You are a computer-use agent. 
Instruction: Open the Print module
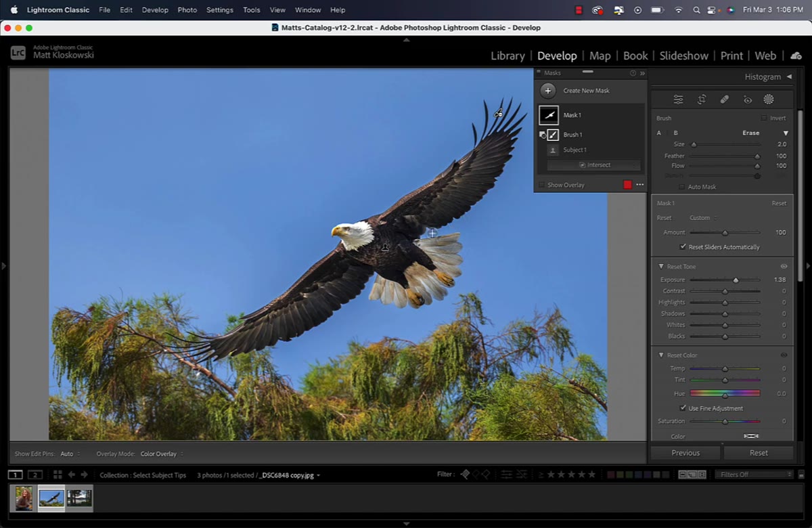[731, 56]
